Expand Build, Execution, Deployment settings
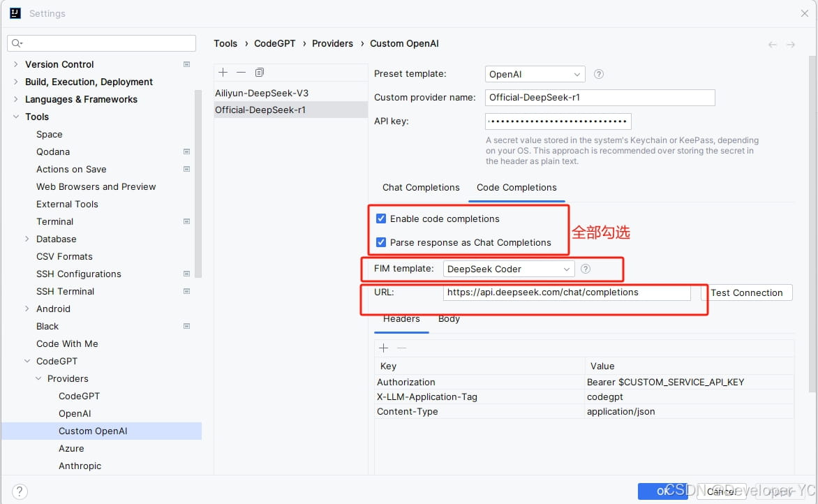 15,82
